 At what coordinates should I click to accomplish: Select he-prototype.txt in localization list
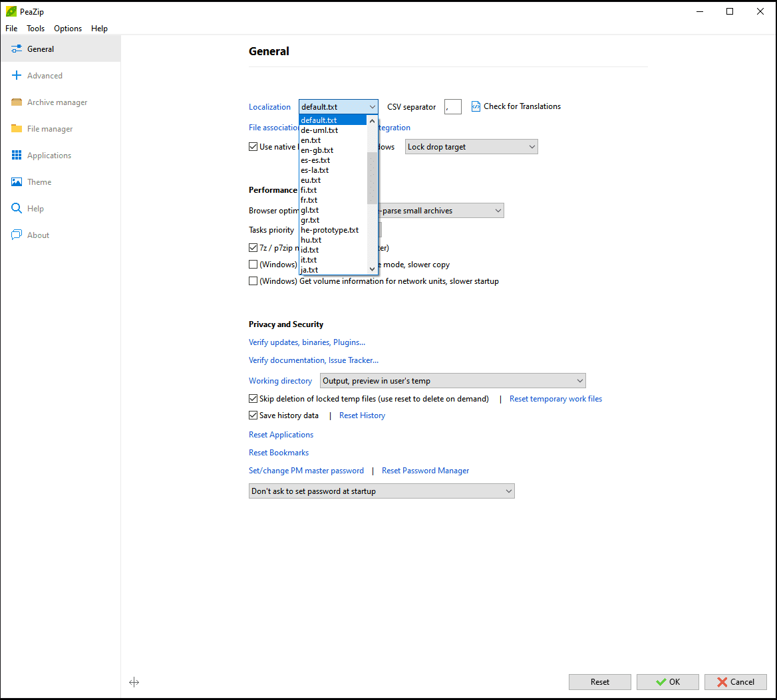[x=333, y=230]
